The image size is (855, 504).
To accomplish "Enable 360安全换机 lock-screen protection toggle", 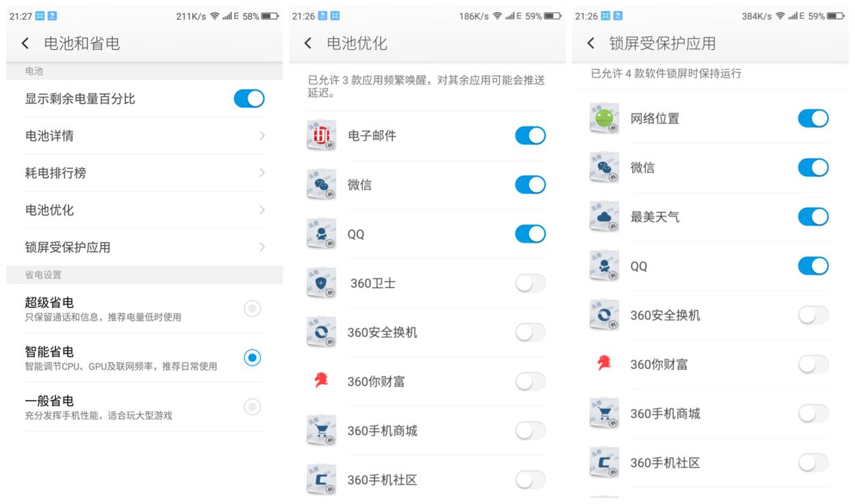I will point(813,315).
